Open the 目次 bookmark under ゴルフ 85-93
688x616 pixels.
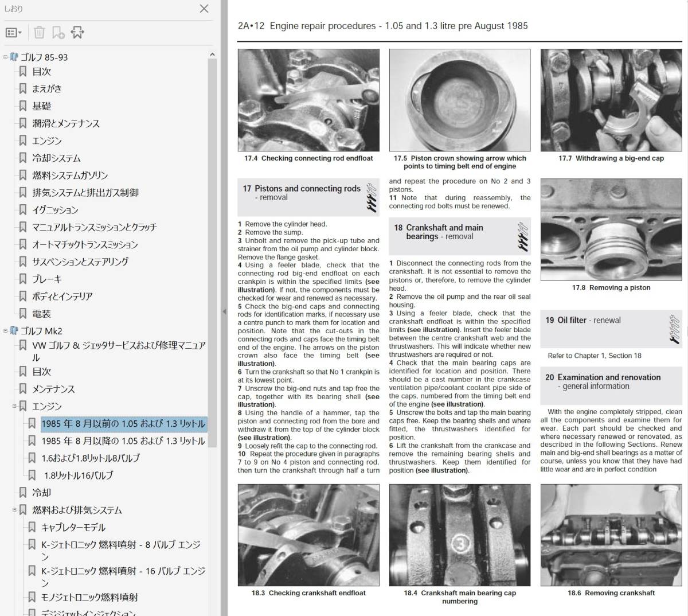[41, 72]
